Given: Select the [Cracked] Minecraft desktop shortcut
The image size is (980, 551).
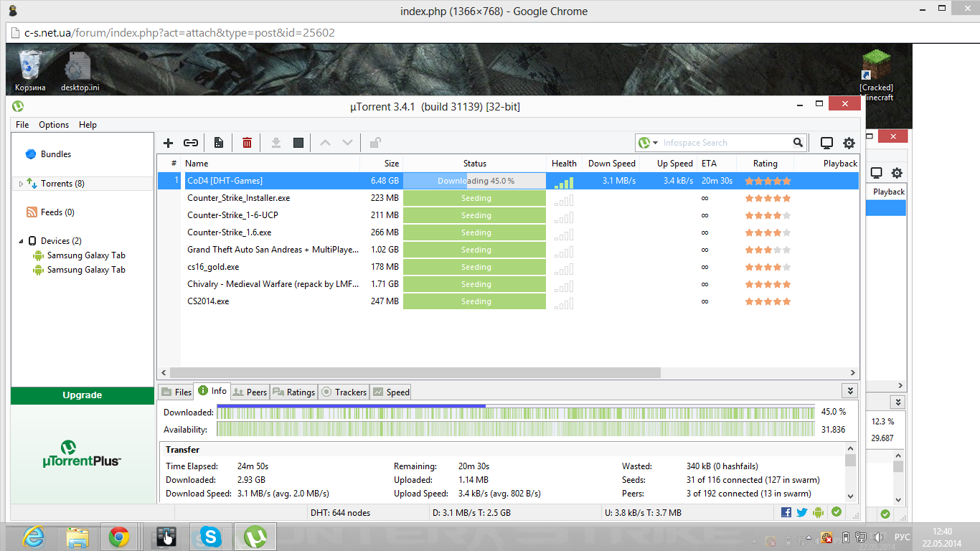Looking at the screenshot, I should (x=876, y=75).
